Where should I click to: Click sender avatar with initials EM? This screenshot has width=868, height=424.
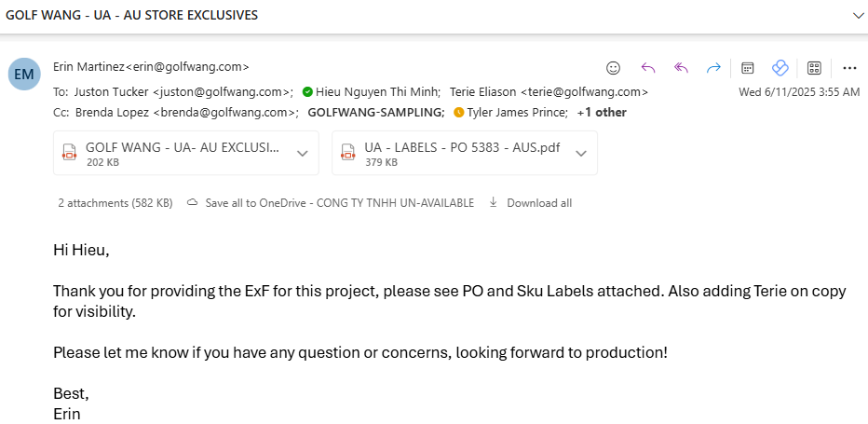pos(23,74)
